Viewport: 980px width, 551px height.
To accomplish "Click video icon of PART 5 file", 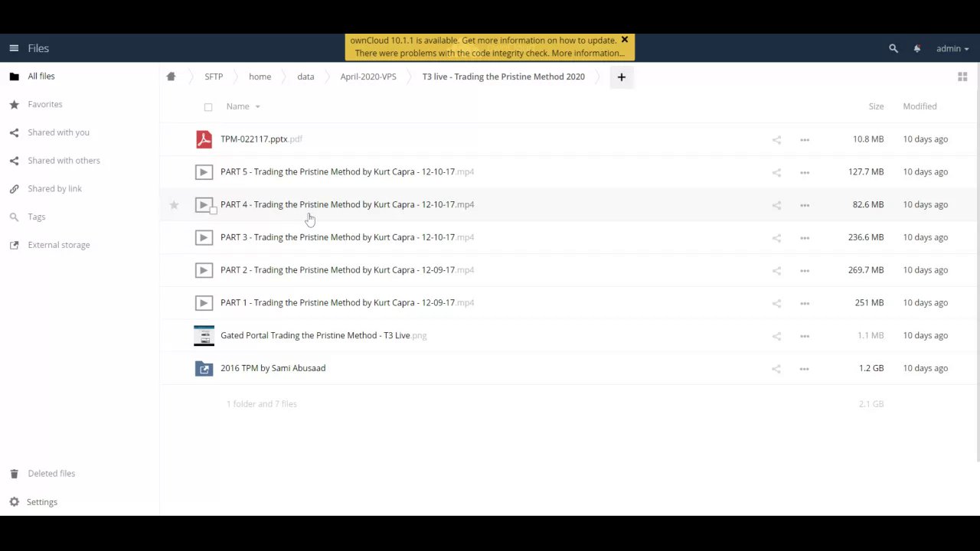I will tap(204, 172).
